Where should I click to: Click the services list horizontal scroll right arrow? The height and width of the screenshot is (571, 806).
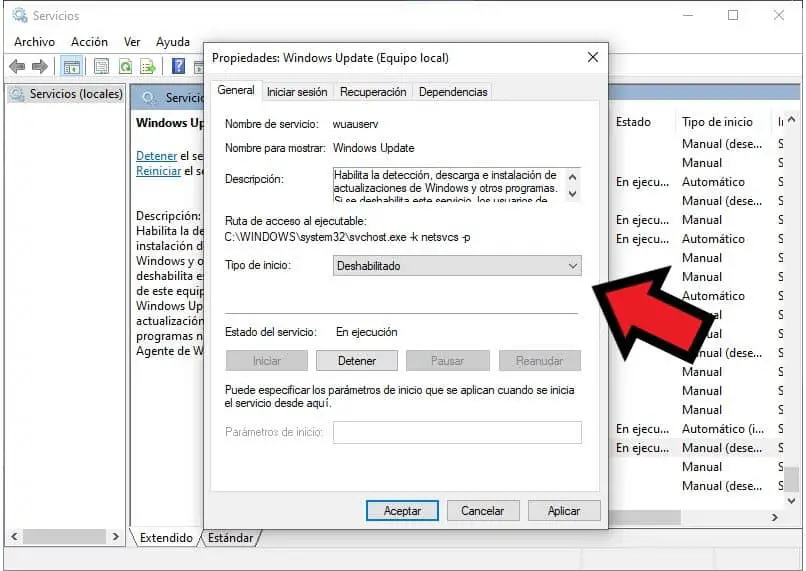tap(775, 518)
